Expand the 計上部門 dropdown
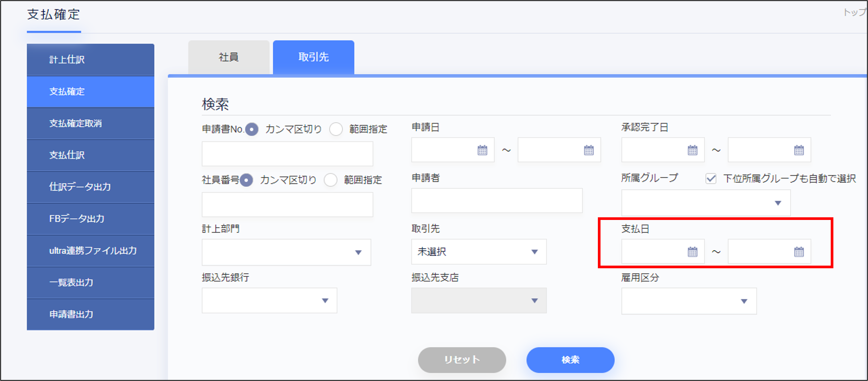The width and height of the screenshot is (868, 381). (x=286, y=252)
